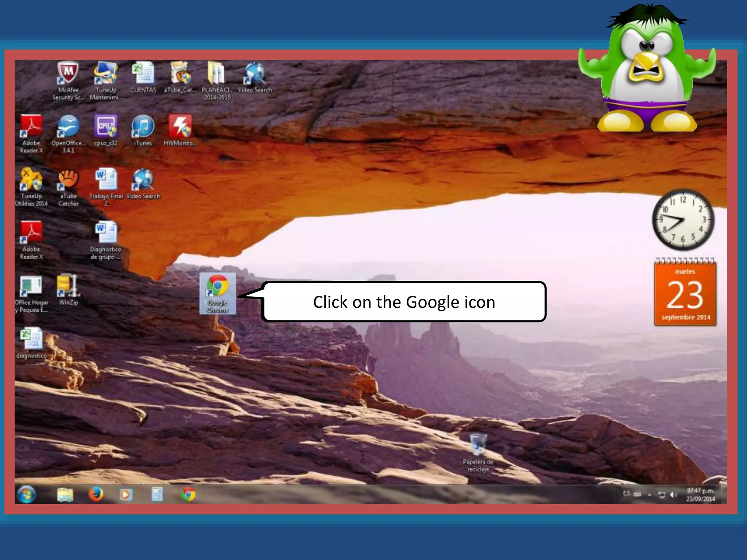The image size is (747, 560).
Task: Open McAfee Security Scan shortcut
Action: click(x=68, y=73)
